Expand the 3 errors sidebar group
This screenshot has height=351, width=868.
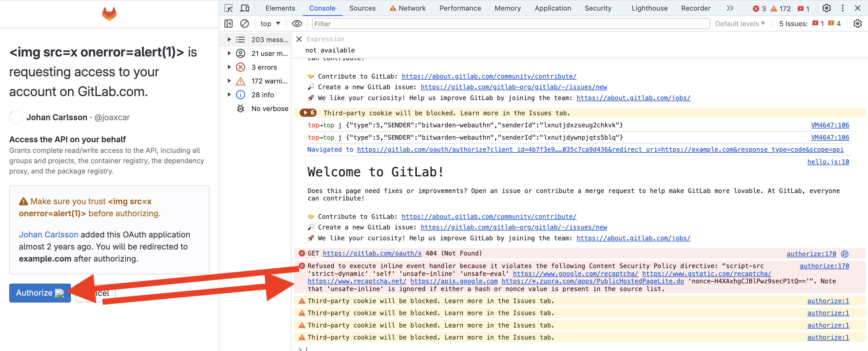pyautogui.click(x=229, y=67)
